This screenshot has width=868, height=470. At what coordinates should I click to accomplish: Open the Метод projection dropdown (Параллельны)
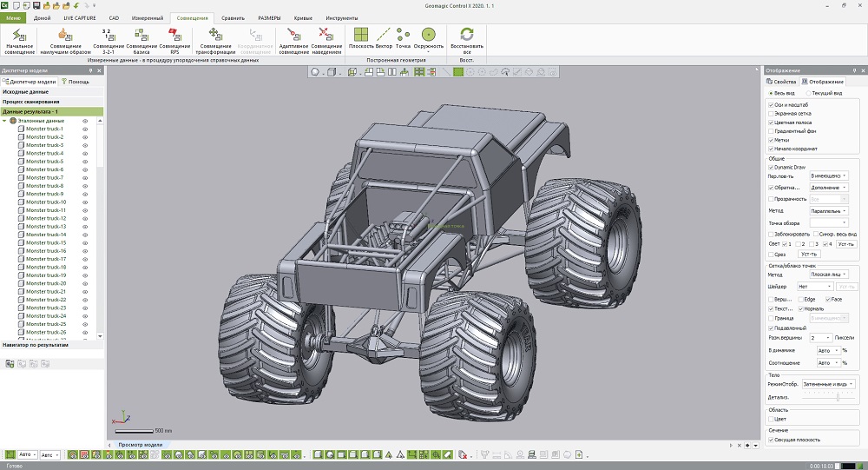pos(830,210)
